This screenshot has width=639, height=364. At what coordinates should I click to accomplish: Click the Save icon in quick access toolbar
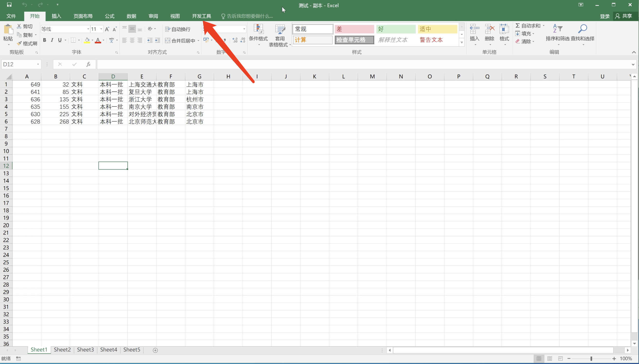[9, 5]
